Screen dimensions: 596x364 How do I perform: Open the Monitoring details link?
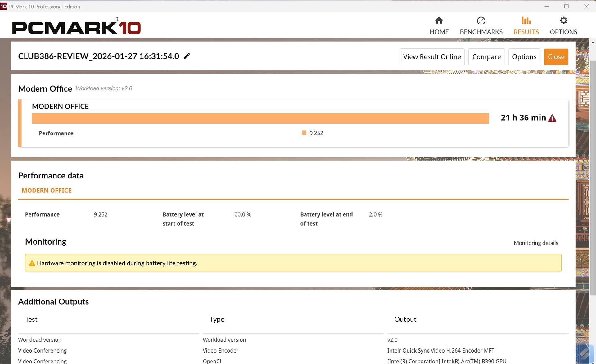pos(535,243)
